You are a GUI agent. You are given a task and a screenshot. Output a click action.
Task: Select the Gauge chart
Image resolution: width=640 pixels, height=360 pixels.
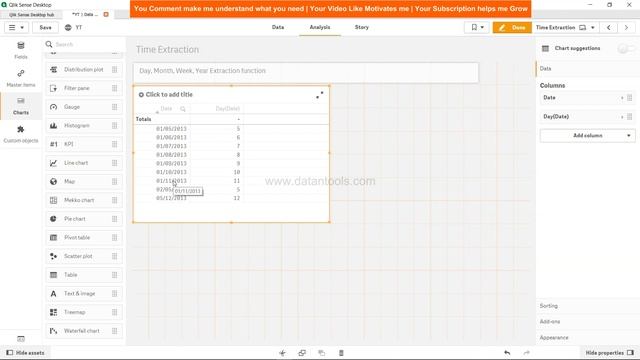[84, 107]
